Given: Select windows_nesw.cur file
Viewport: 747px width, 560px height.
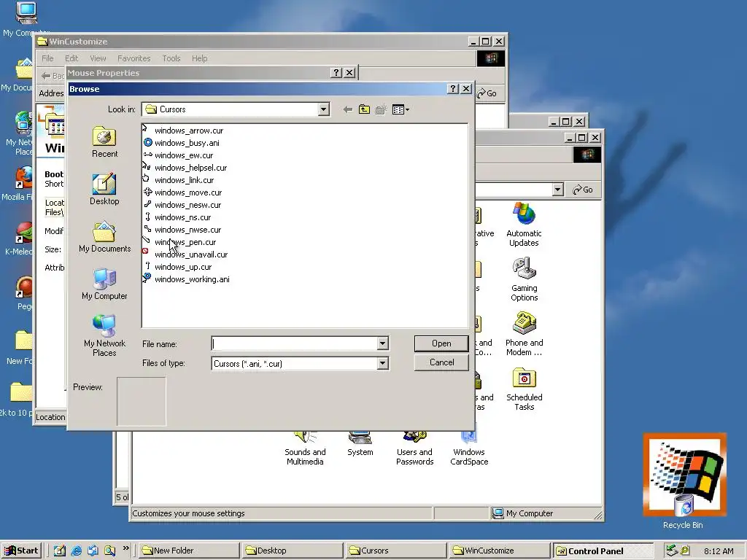Looking at the screenshot, I should pyautogui.click(x=182, y=205).
